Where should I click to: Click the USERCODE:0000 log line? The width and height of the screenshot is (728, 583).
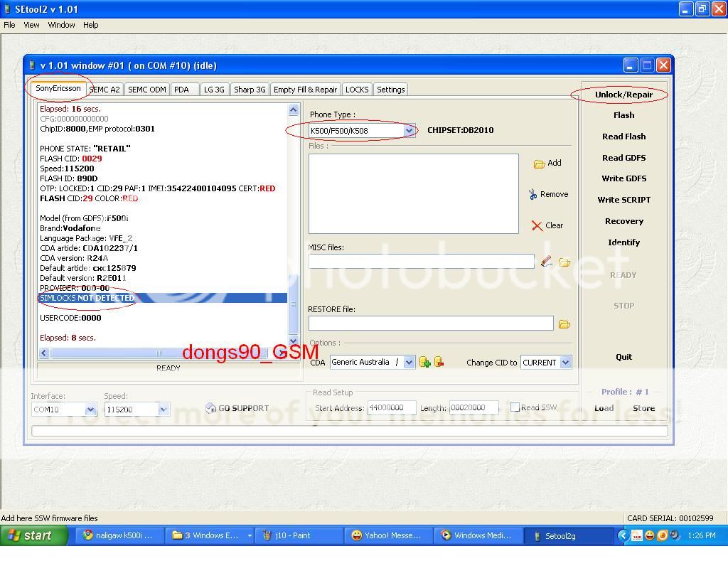coord(70,318)
